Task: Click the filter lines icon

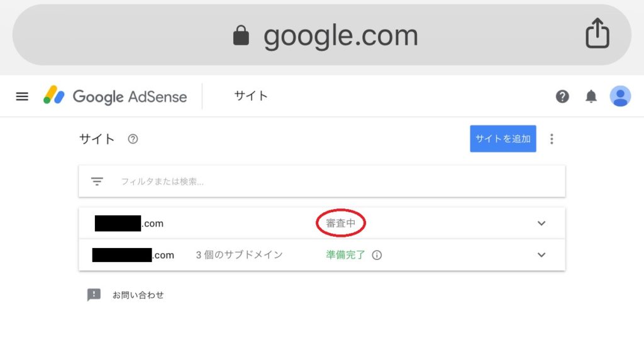Action: pyautogui.click(x=97, y=181)
